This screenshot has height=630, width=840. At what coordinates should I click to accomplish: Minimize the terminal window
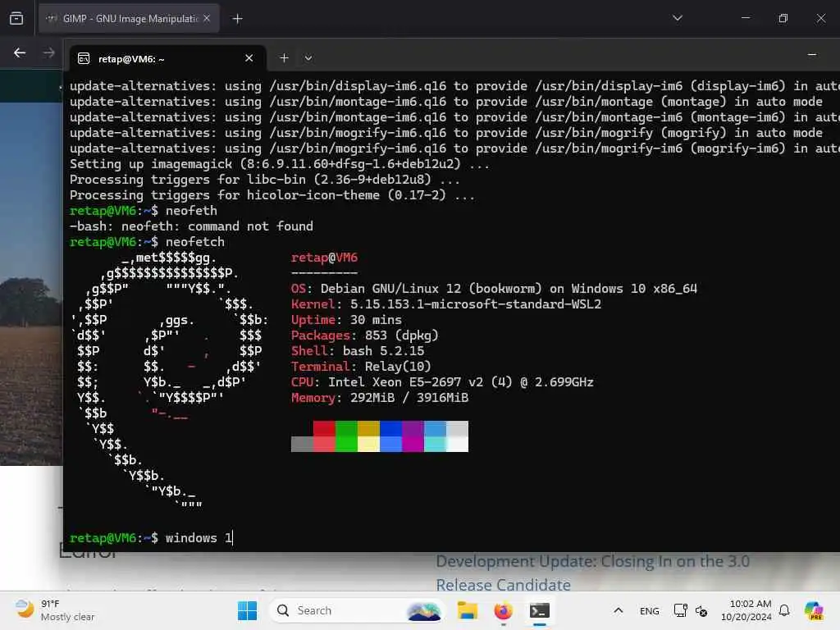pyautogui.click(x=811, y=55)
